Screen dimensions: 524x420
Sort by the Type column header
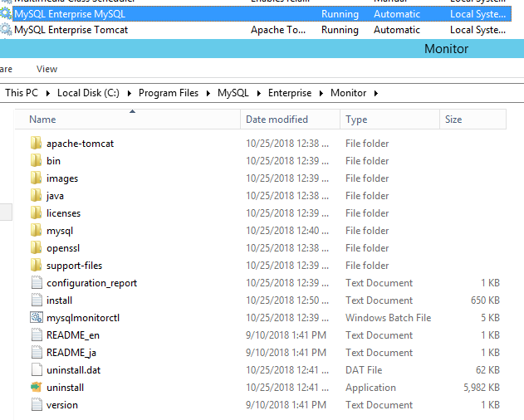pyautogui.click(x=389, y=120)
